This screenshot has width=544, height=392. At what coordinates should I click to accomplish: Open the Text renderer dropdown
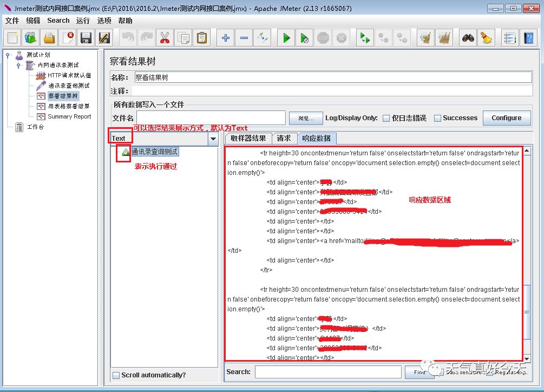(213, 139)
